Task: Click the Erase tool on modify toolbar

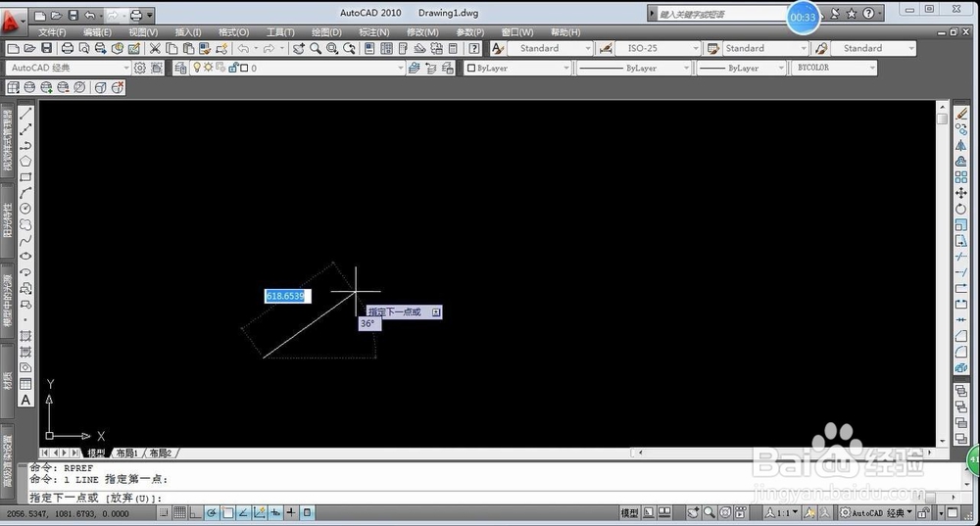Action: pyautogui.click(x=961, y=114)
